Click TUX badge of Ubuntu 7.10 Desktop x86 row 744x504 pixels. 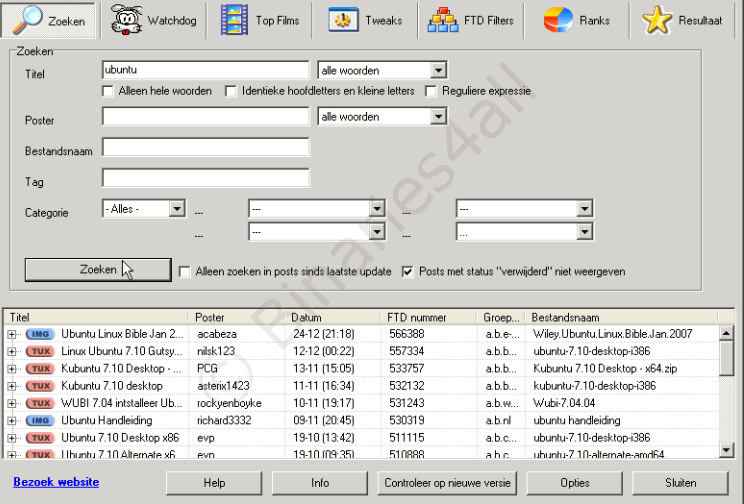click(40, 438)
